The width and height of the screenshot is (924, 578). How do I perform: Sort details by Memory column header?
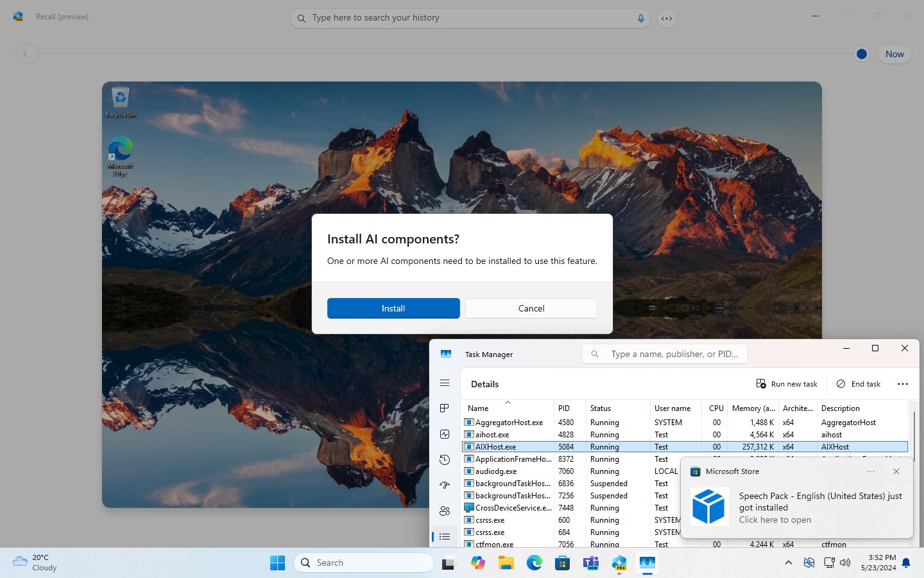(753, 408)
